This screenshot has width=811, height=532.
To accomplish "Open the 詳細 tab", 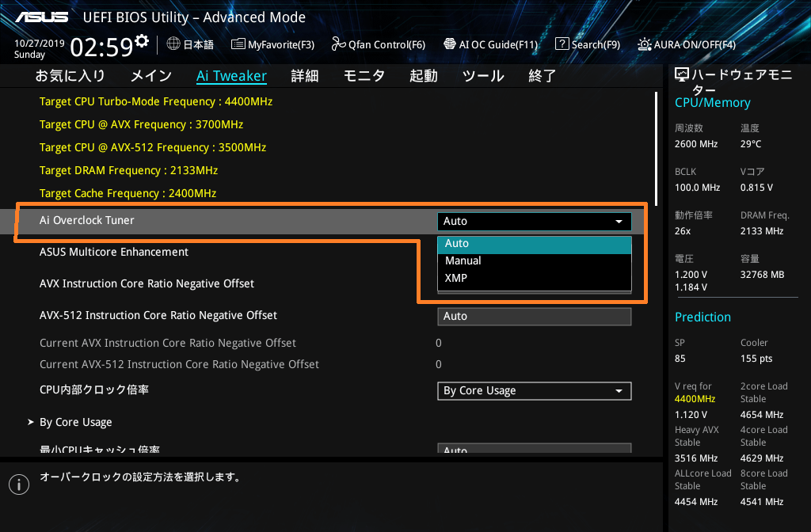I will coord(304,76).
